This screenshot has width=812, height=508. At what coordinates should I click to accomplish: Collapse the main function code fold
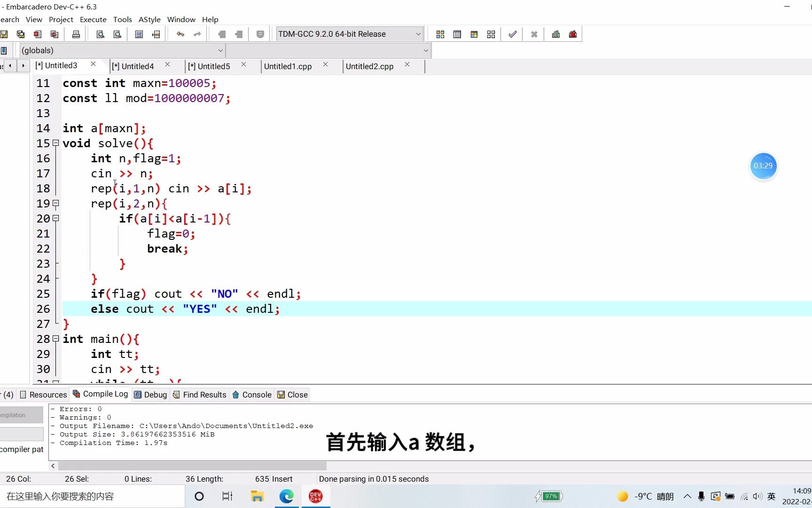pyautogui.click(x=55, y=339)
